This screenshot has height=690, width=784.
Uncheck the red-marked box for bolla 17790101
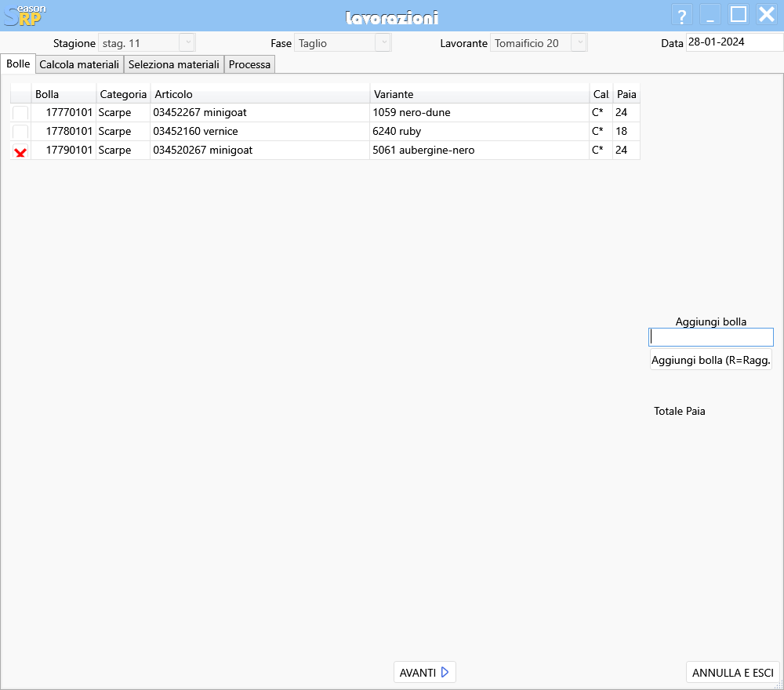pyautogui.click(x=20, y=151)
